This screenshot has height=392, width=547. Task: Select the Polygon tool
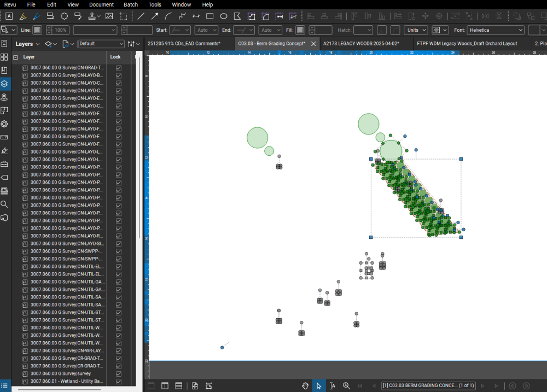pos(237,16)
